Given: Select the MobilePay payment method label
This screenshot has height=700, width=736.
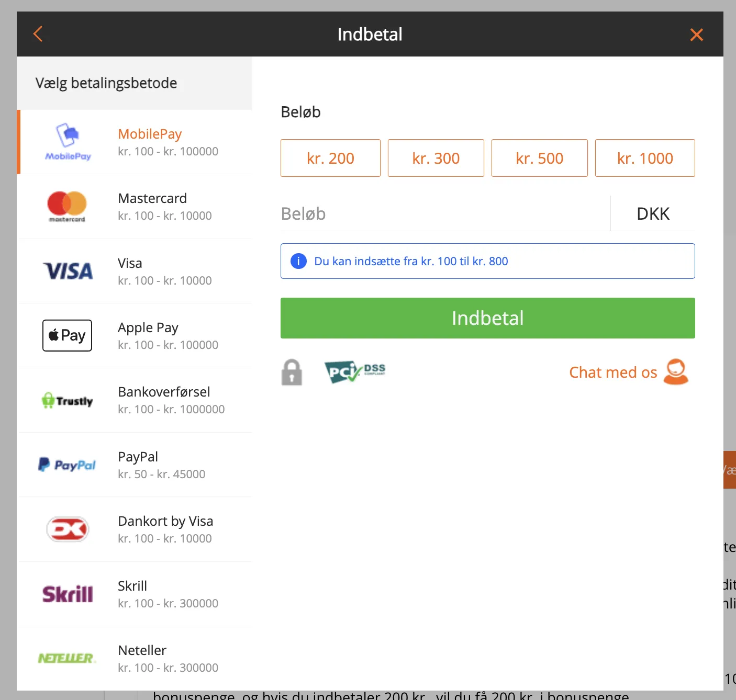Looking at the screenshot, I should (150, 134).
